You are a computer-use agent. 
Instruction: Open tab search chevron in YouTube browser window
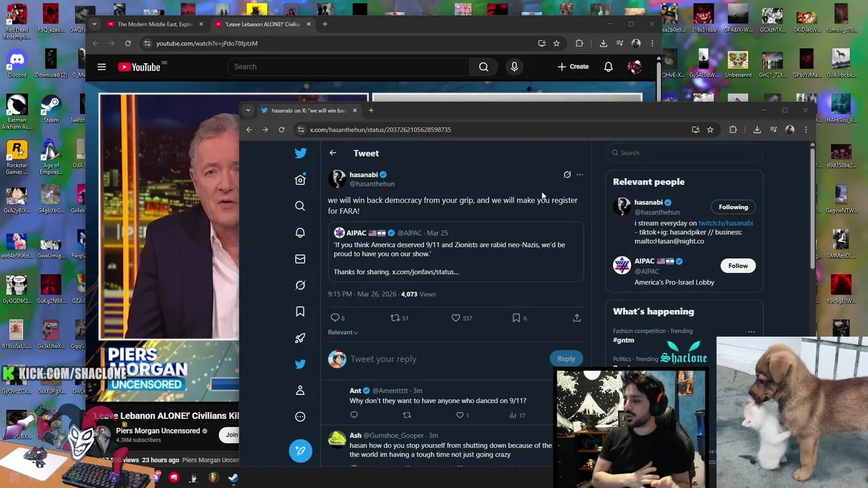(x=94, y=24)
